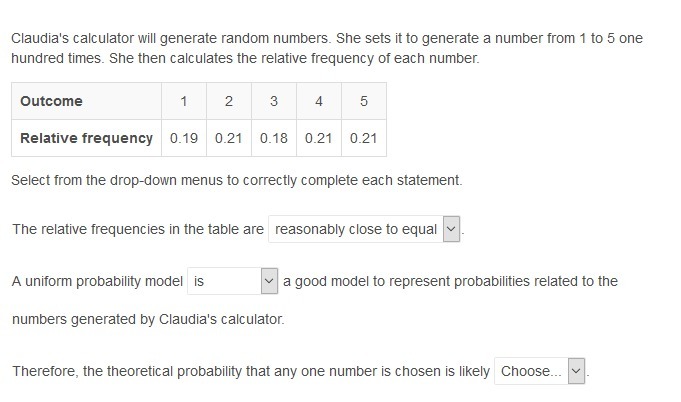Select outcome cell '4' in the table

[x=318, y=101]
